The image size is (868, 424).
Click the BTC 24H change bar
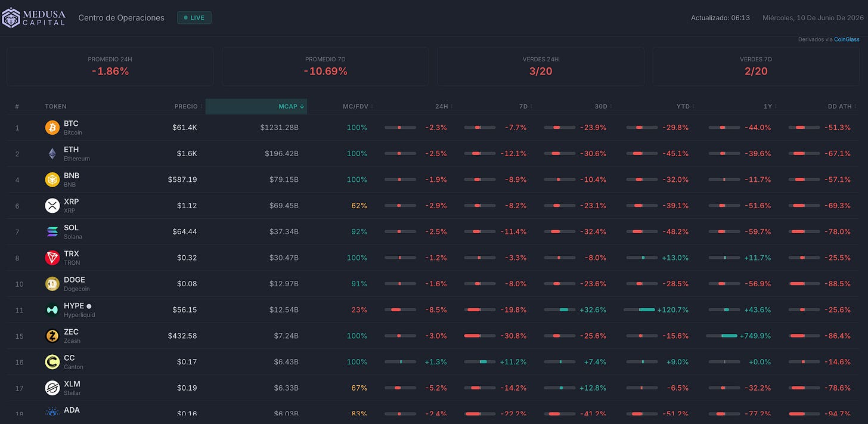point(400,128)
